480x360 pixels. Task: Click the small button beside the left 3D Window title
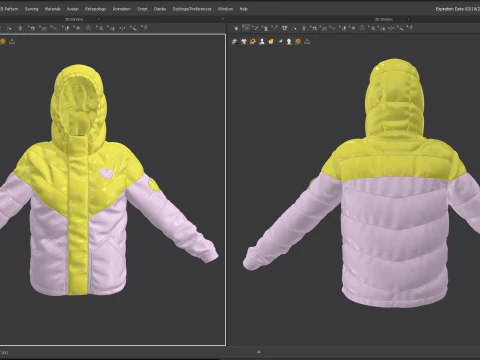coord(98,19)
